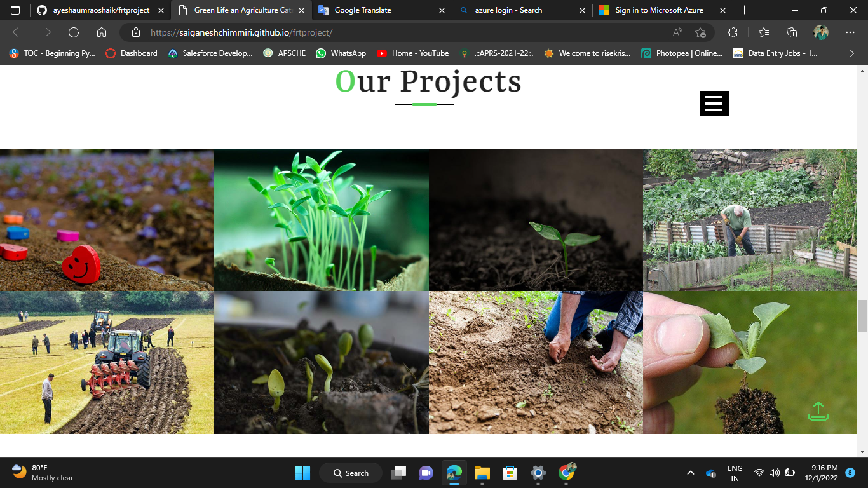The width and height of the screenshot is (868, 488).
Task: Open the weather widget showing 80°F
Action: [x=43, y=473]
